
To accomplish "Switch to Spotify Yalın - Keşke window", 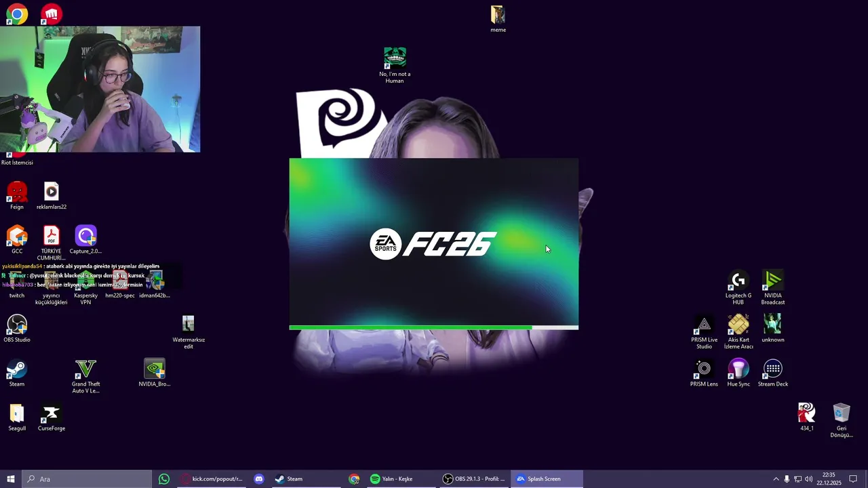I will click(x=401, y=479).
